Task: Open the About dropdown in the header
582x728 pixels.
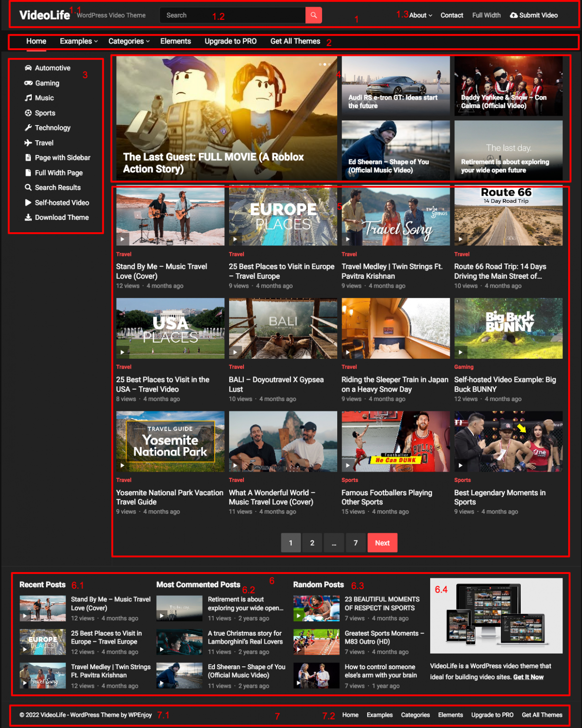Action: click(x=418, y=15)
